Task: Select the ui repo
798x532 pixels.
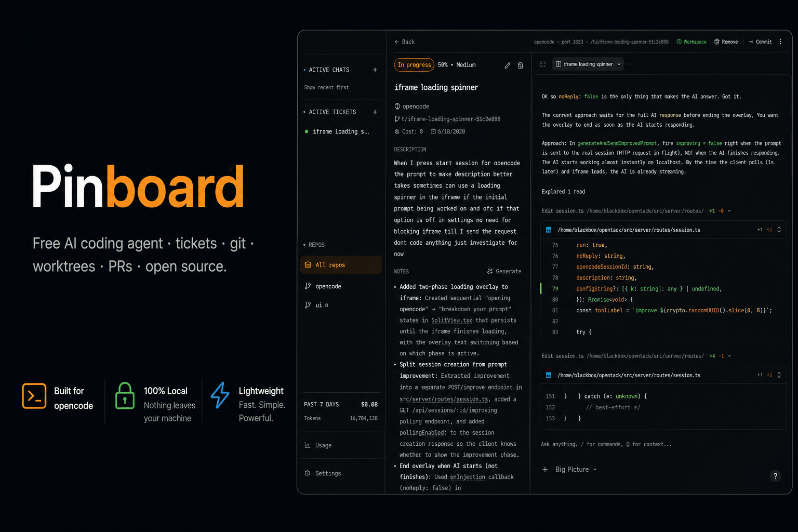Action: coord(341,305)
